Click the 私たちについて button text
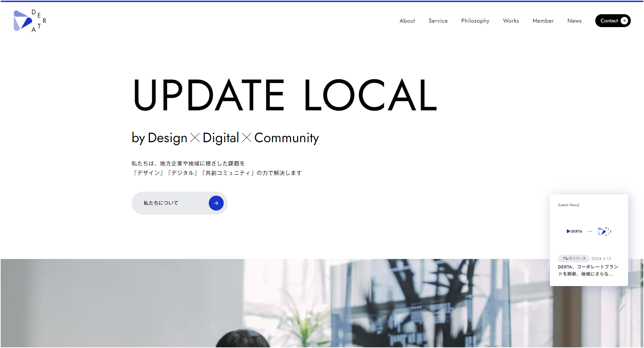Image resolution: width=644 pixels, height=348 pixels. pos(161,203)
